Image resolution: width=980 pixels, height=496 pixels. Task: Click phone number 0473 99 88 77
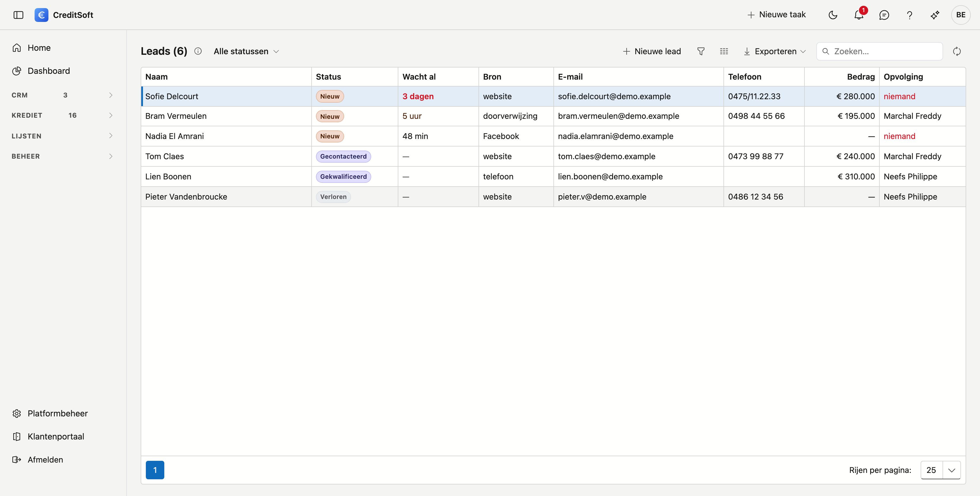[x=755, y=157]
